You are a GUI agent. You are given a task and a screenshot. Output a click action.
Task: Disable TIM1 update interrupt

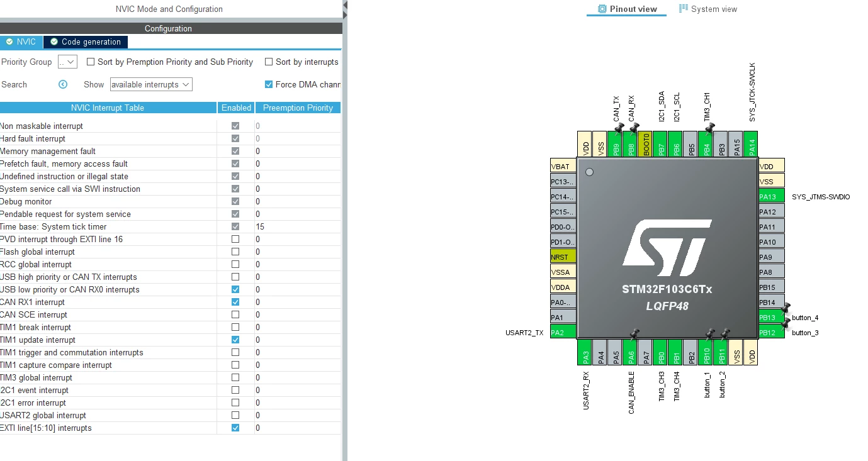point(235,340)
